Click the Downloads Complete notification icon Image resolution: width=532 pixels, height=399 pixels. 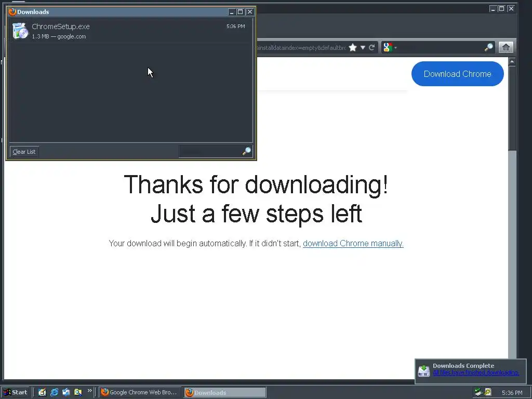424,370
